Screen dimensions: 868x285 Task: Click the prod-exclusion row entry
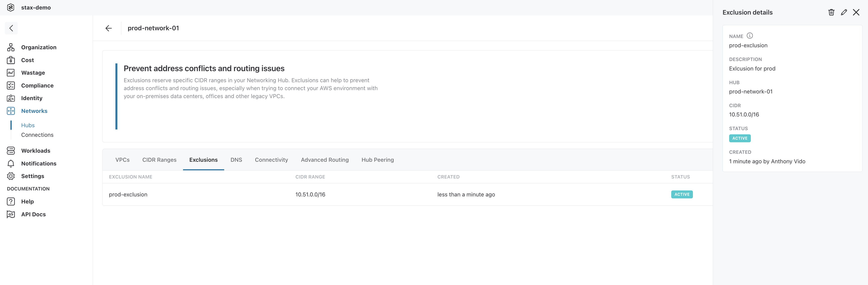click(127, 194)
